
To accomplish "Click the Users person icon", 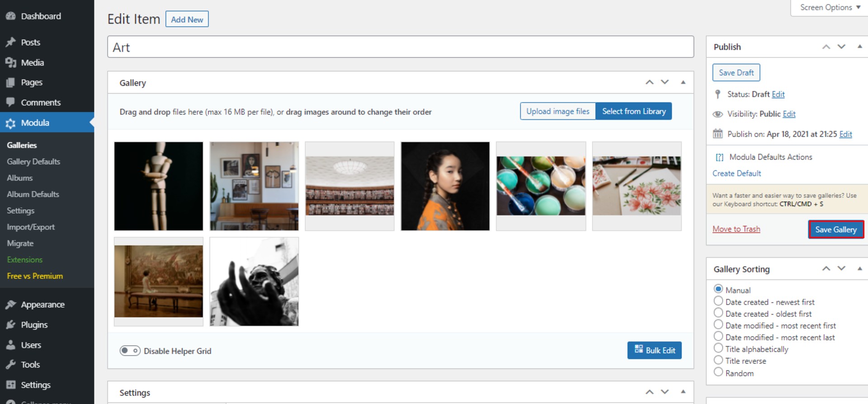I will pyautogui.click(x=11, y=345).
